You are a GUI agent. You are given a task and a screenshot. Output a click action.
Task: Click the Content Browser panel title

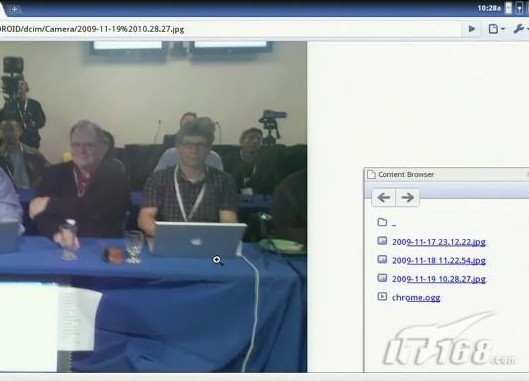(406, 174)
